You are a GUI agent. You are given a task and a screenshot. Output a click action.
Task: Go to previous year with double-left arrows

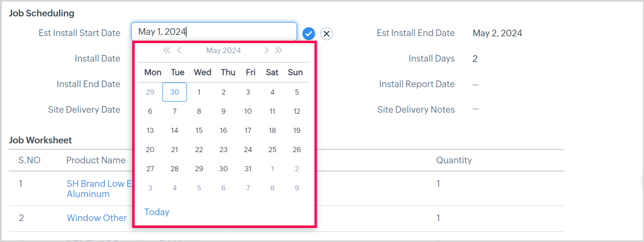tap(167, 50)
